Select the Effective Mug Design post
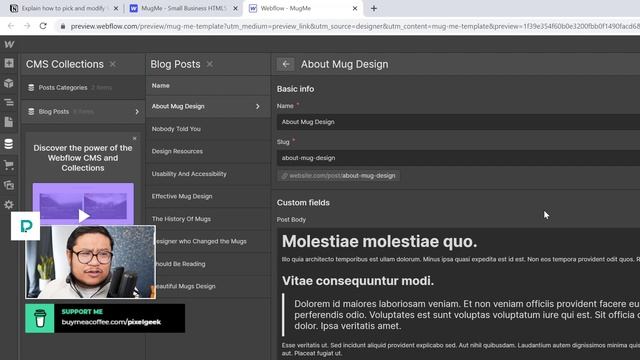640x360 pixels. coord(208,196)
